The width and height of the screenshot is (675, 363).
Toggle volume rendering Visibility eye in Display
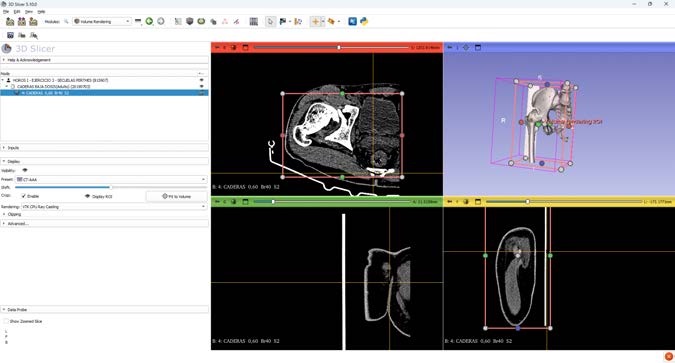(x=25, y=171)
